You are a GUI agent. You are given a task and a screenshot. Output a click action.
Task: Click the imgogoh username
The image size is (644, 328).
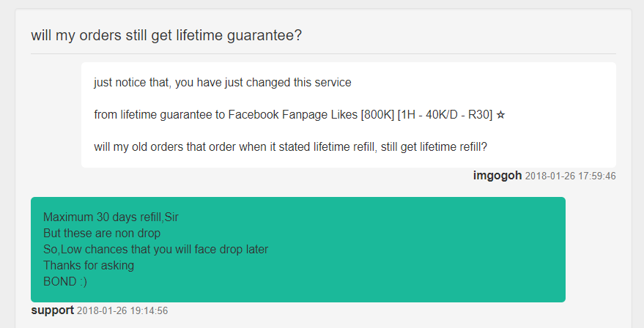coord(497,176)
